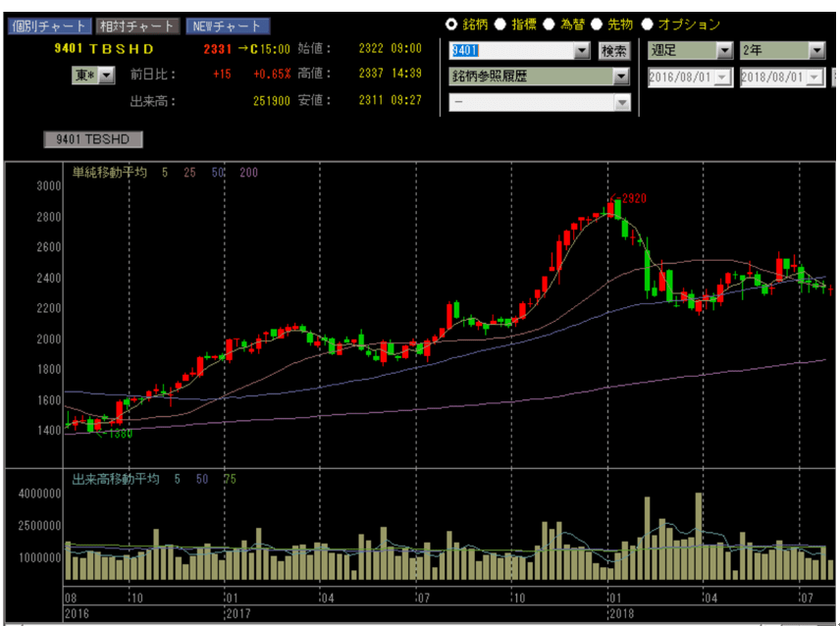Choose the オプション radio option
The height and width of the screenshot is (626, 840).
[x=647, y=25]
